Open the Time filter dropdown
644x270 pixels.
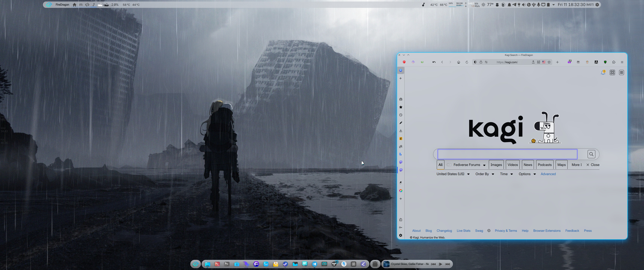(x=506, y=174)
